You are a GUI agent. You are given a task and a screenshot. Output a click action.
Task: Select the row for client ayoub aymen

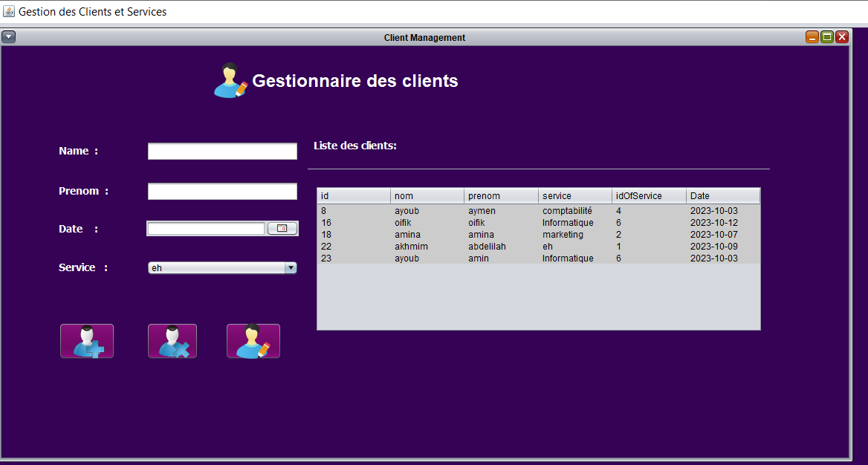click(x=539, y=211)
